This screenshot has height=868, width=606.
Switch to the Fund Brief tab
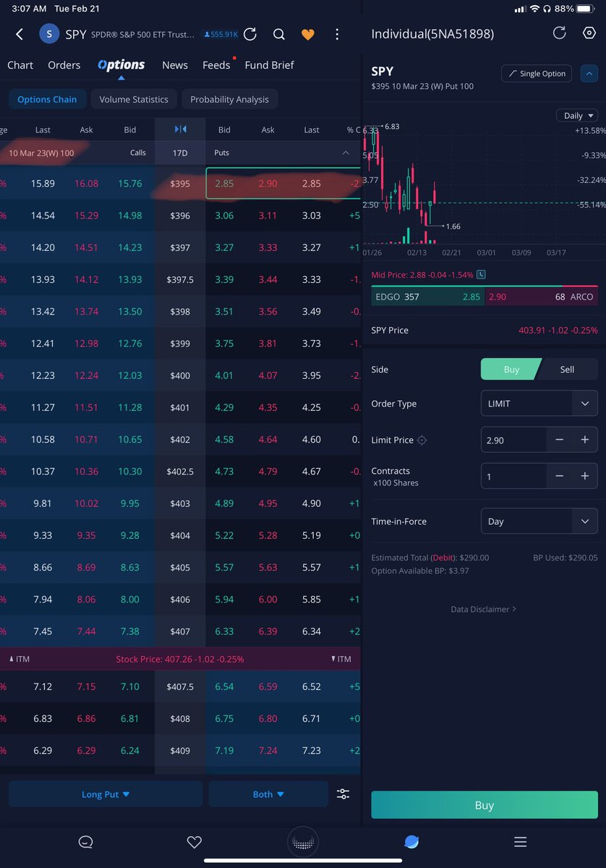[x=270, y=65]
